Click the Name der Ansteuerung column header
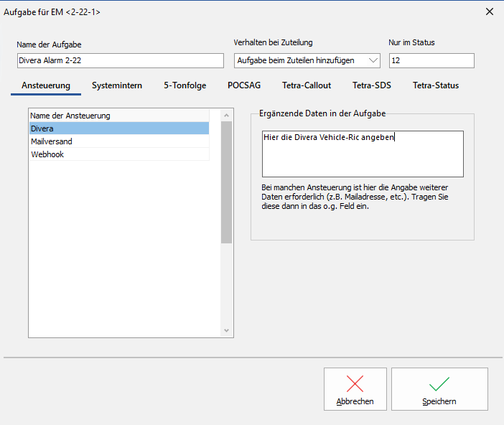Screen dimensions: 504x425 point(118,116)
